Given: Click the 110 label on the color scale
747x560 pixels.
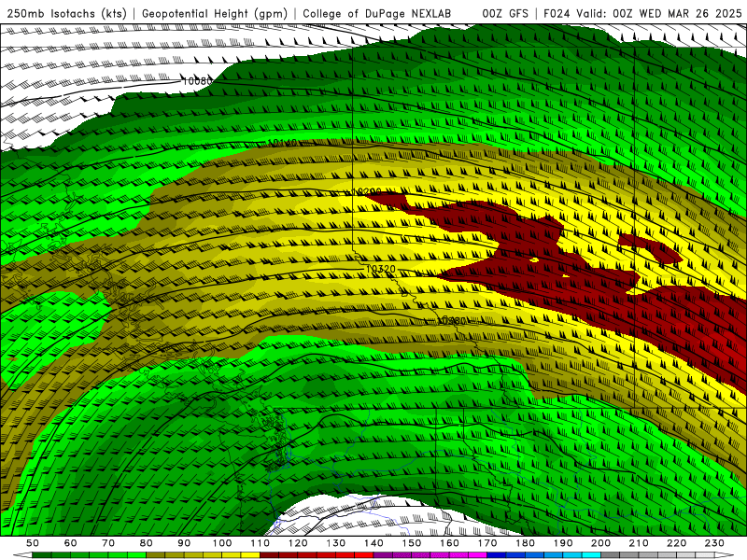Looking at the screenshot, I should 261,543.
